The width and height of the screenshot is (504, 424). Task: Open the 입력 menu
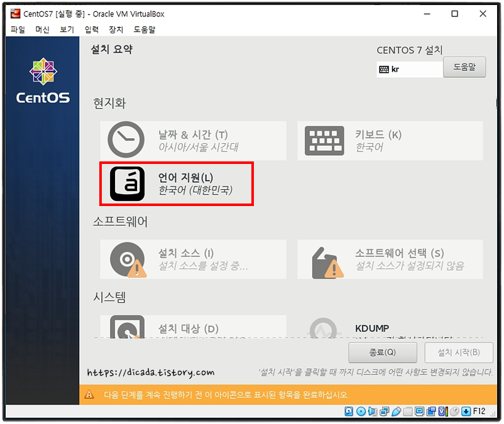92,30
